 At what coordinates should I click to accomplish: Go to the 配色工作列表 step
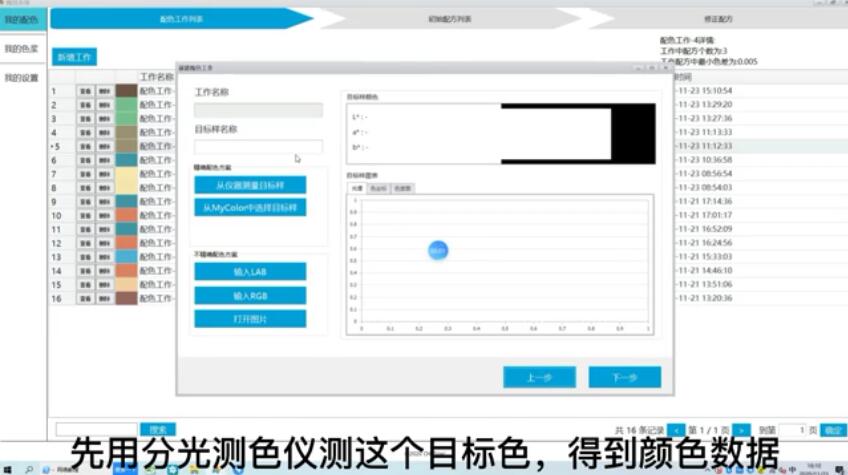[181, 19]
